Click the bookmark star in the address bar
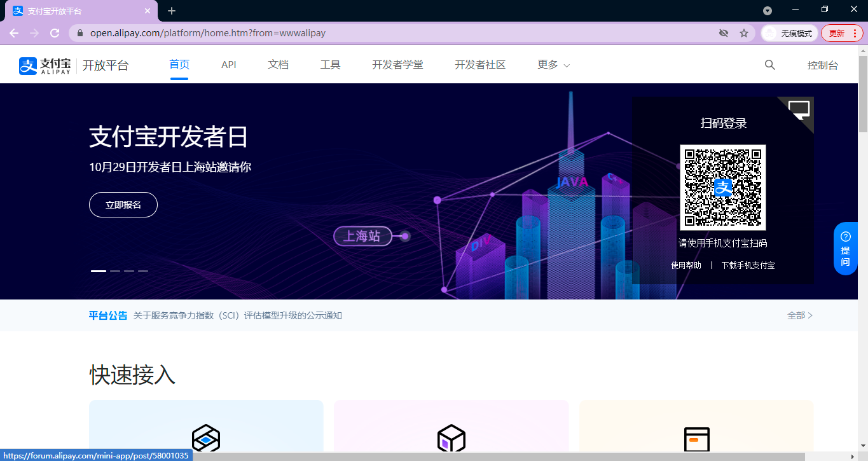 (744, 32)
